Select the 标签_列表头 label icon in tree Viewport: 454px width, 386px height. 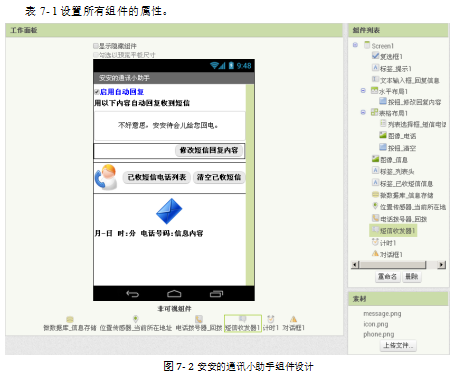tap(375, 171)
